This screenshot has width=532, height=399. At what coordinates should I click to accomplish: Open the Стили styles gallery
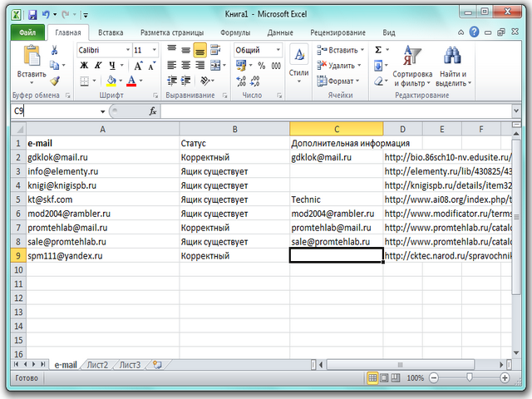pos(299,63)
